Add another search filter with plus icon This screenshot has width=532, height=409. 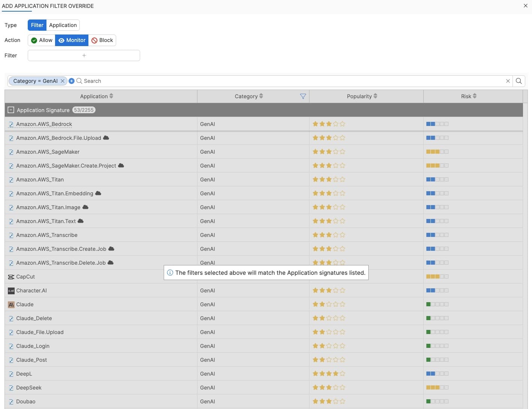[72, 81]
